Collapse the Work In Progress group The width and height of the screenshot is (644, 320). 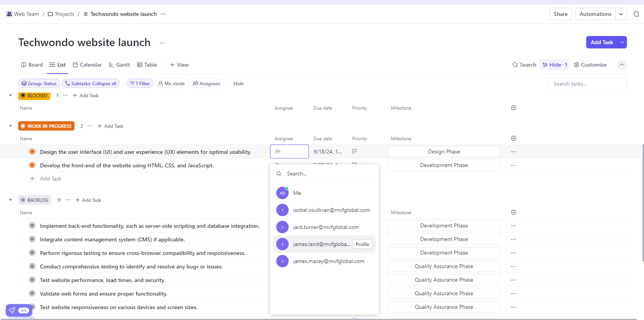[x=10, y=126]
